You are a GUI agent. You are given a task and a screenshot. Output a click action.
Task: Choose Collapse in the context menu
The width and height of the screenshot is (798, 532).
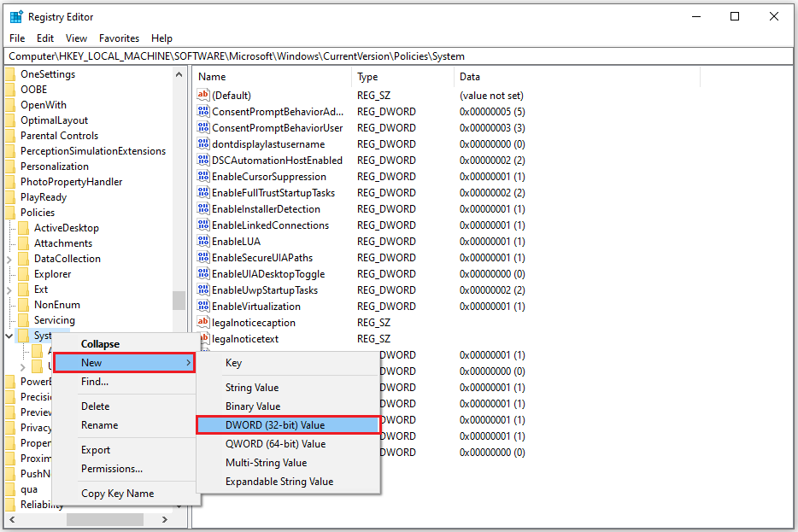pyautogui.click(x=125, y=344)
